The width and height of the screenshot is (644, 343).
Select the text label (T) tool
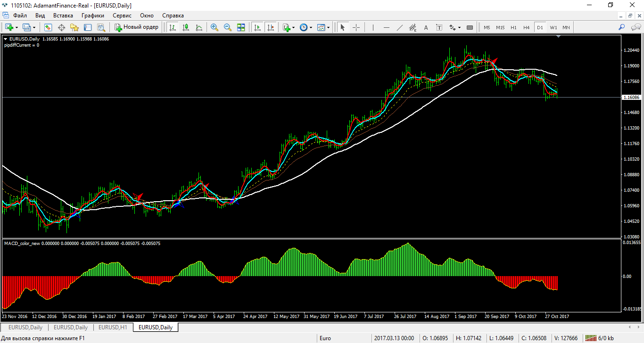(x=439, y=27)
